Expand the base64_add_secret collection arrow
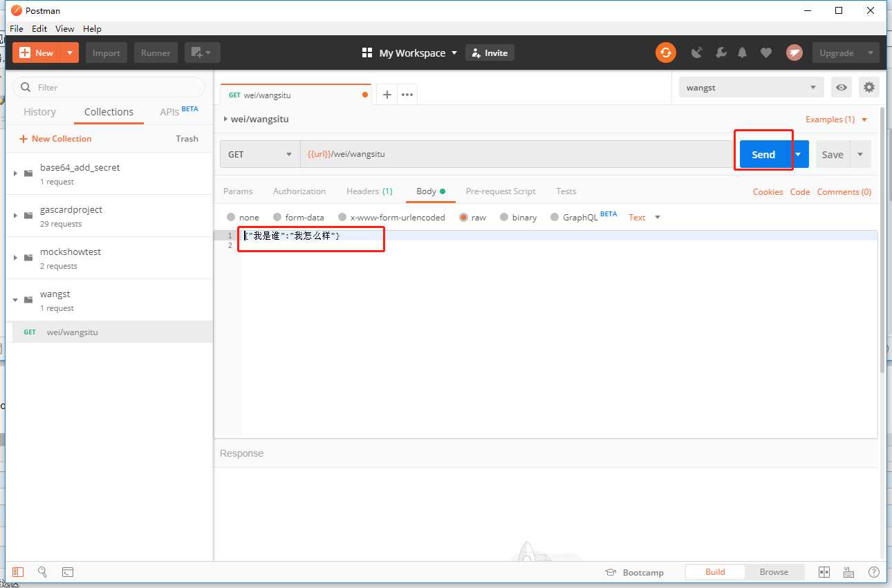This screenshot has width=892, height=588. point(15,173)
